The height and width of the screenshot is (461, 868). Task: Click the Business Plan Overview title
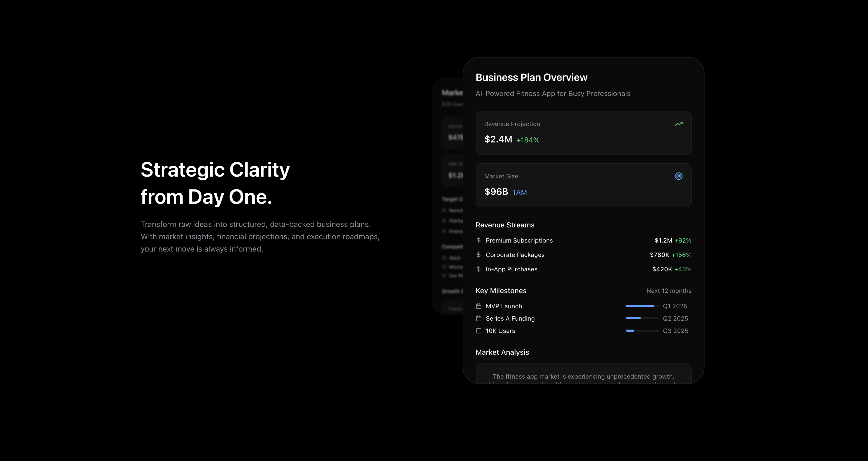pyautogui.click(x=531, y=77)
